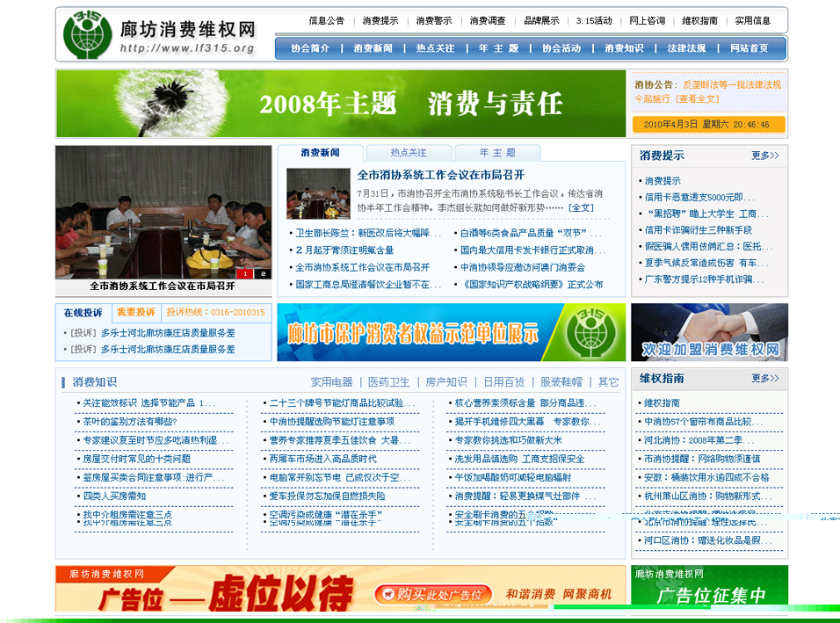840x623 pixels.
Task: Open headline 全市消协系统工作会议在市局召开
Action: (441, 175)
